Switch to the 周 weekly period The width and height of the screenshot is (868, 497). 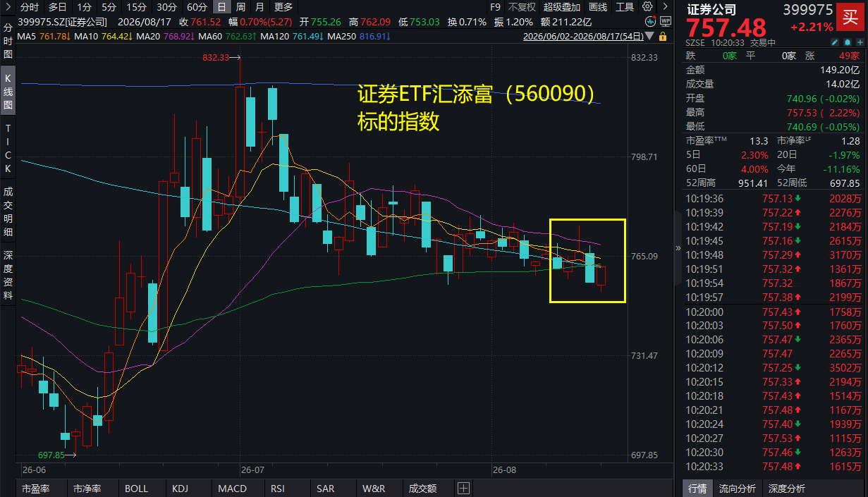241,7
